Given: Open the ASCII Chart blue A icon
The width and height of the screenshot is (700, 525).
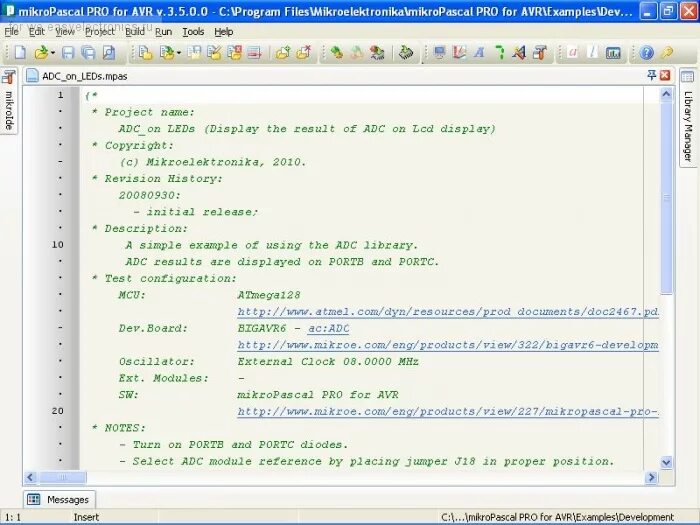Looking at the screenshot, I should coord(479,53).
